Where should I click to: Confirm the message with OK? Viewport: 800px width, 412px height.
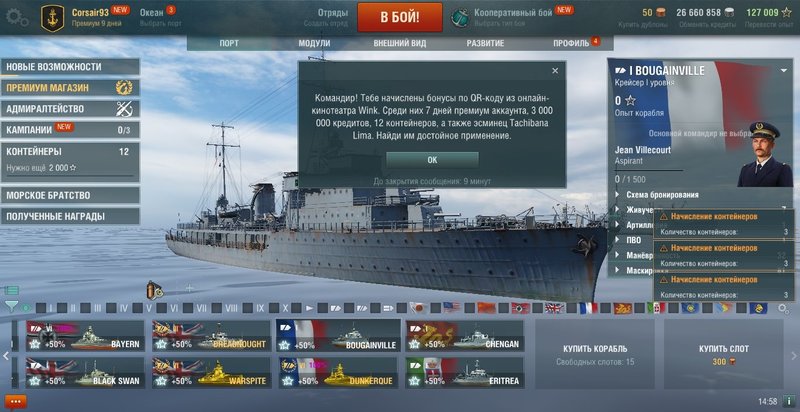[432, 160]
